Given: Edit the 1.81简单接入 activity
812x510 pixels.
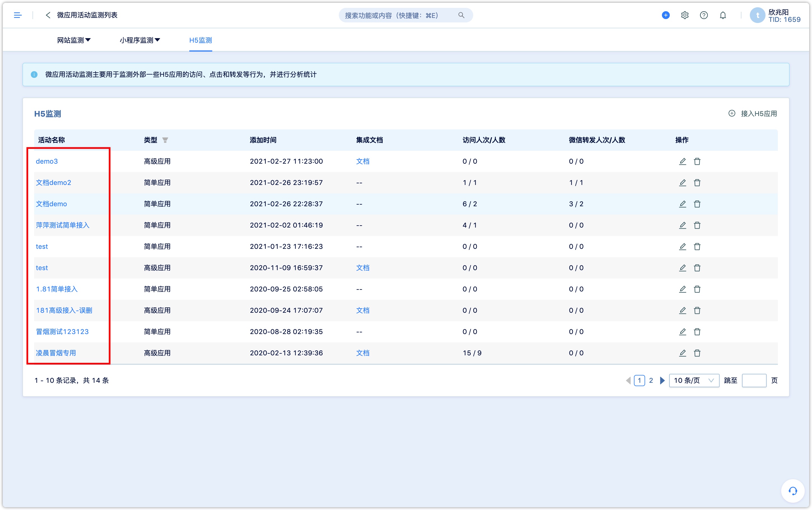Looking at the screenshot, I should (x=682, y=289).
